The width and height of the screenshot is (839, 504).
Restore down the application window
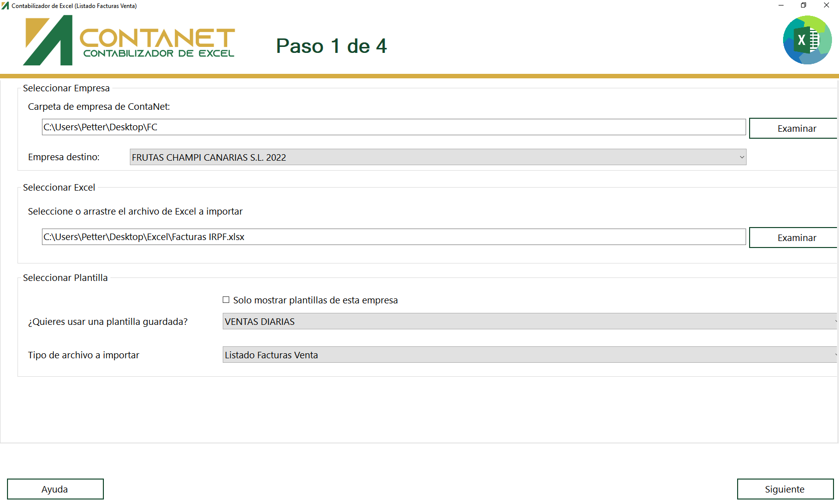(x=804, y=5)
